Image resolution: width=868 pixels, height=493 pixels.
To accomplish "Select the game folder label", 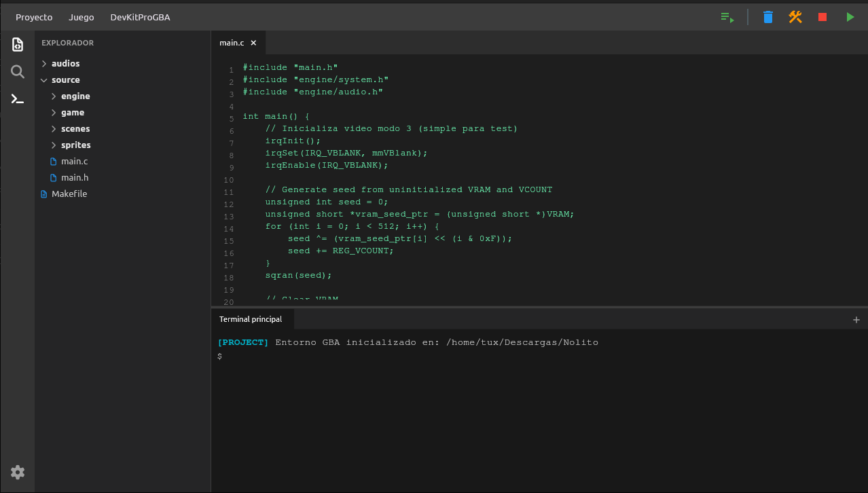I will 73,113.
